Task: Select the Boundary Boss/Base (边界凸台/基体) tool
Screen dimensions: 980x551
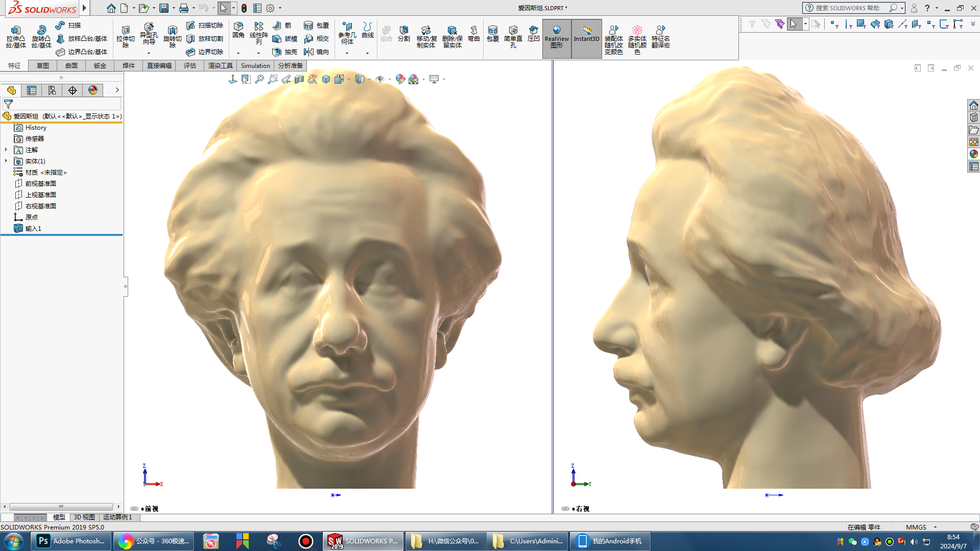Action: pos(82,52)
